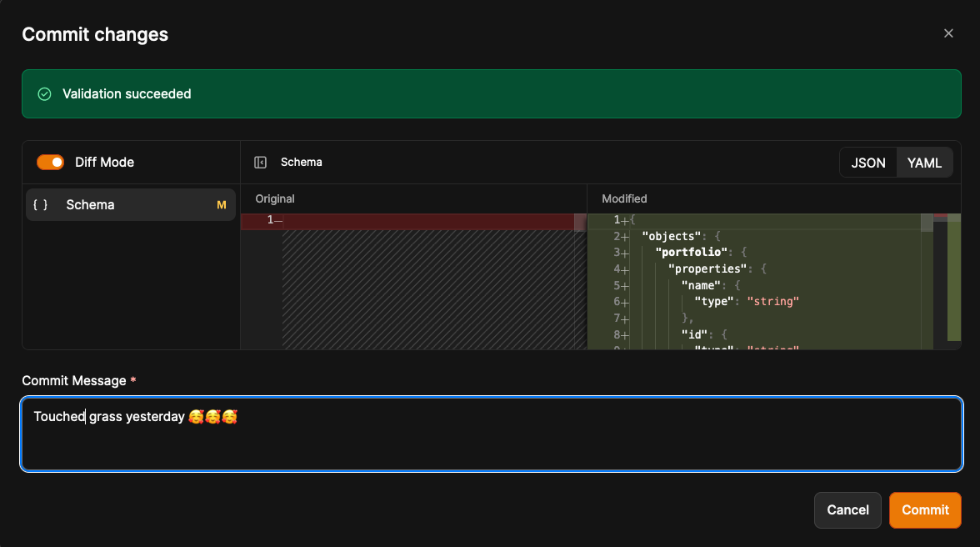Click the Schema title in diff header

[x=301, y=162]
